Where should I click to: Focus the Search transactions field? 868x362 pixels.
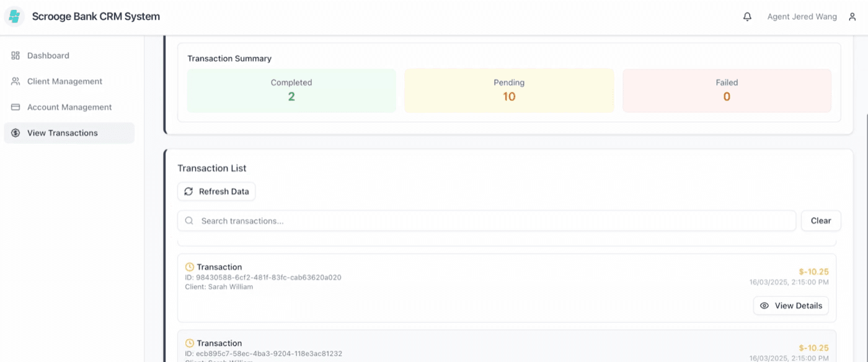(x=487, y=221)
